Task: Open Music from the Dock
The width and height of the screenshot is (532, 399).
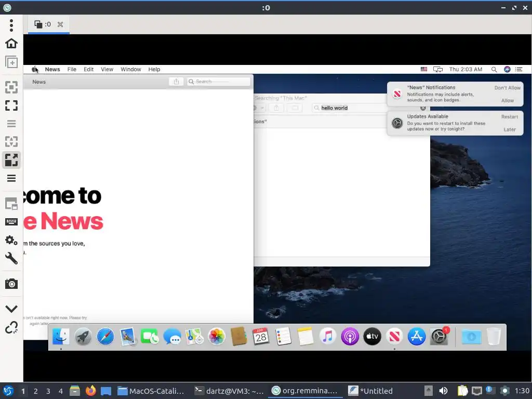Action: tap(327, 336)
